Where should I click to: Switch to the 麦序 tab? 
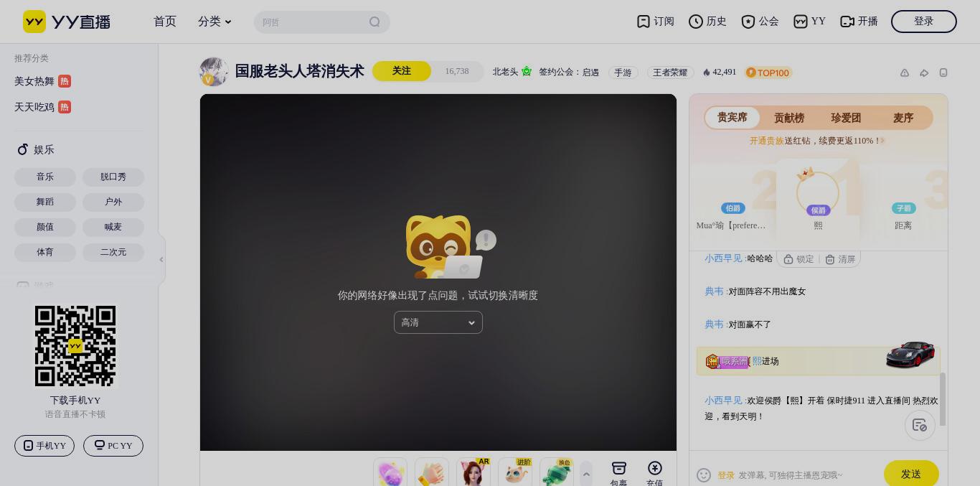903,118
